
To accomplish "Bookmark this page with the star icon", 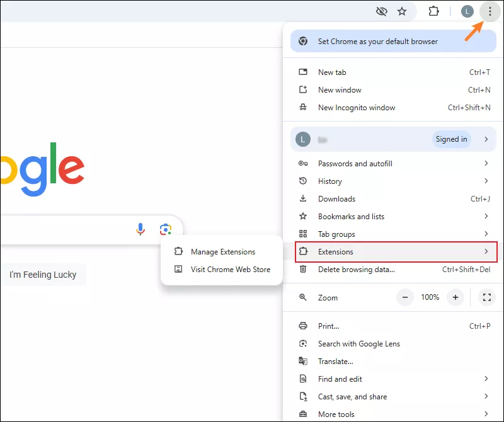I will (x=402, y=11).
